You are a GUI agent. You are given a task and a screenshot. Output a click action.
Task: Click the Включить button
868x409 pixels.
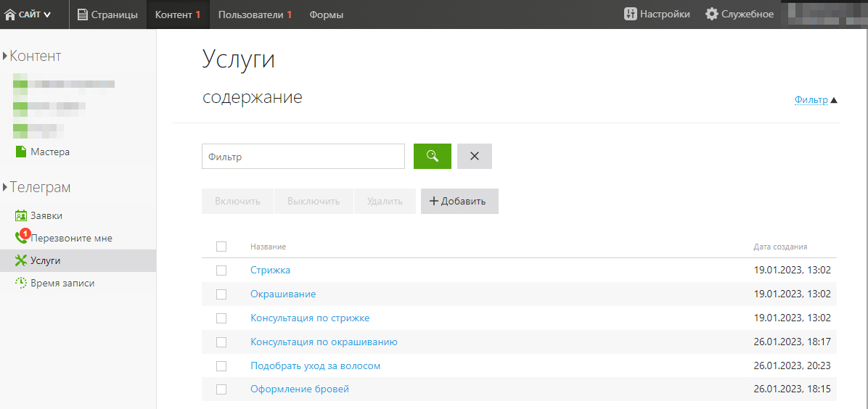tap(237, 201)
